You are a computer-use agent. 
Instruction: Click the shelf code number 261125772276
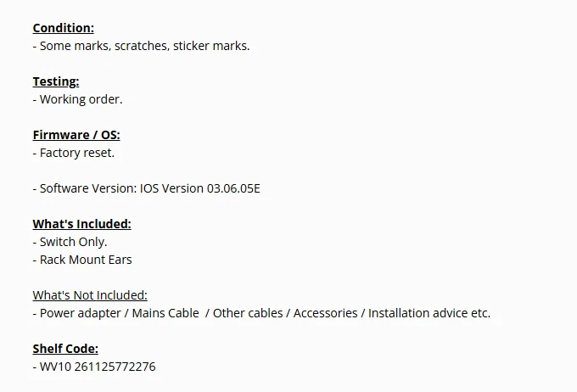point(116,367)
